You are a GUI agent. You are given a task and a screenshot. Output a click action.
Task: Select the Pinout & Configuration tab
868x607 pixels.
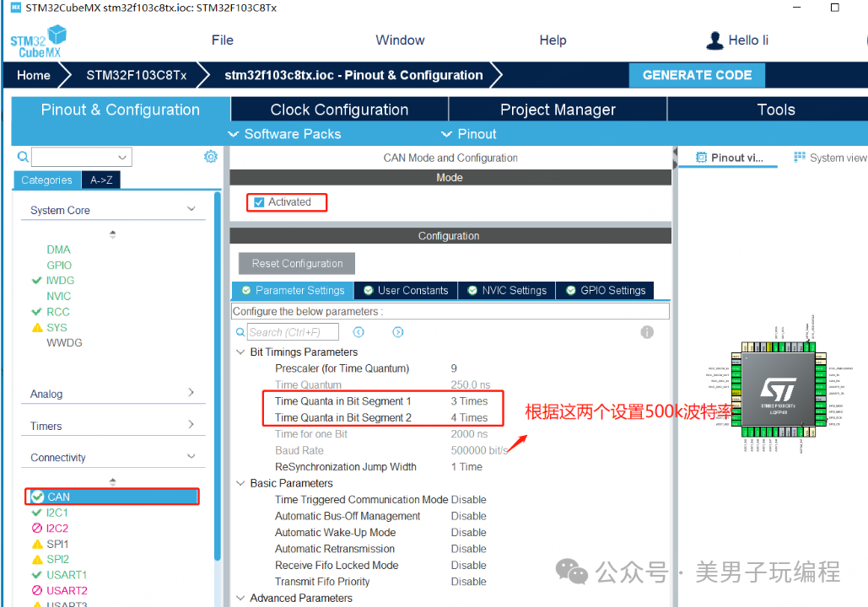click(x=121, y=110)
